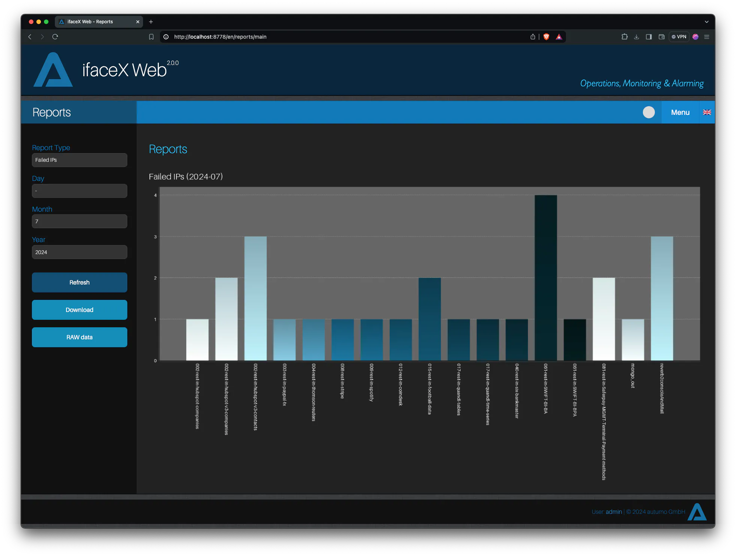Switch language via the UK flag
The image size is (736, 560).
click(x=707, y=112)
